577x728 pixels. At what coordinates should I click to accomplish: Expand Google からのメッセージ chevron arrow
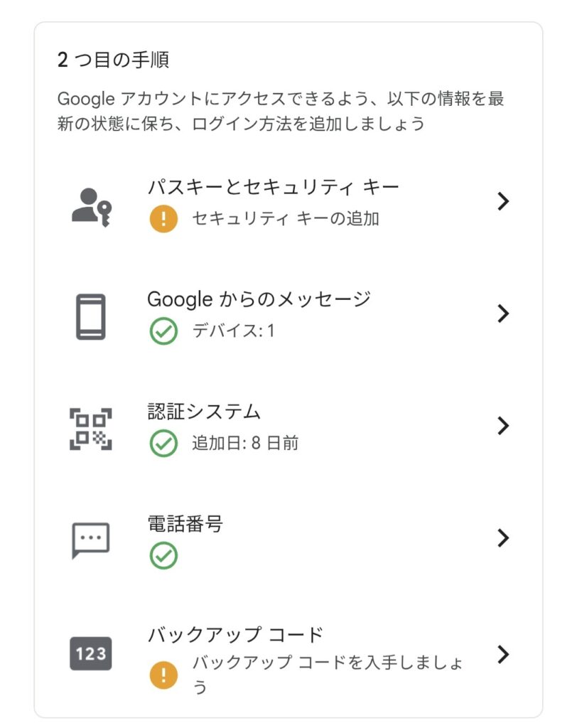502,314
